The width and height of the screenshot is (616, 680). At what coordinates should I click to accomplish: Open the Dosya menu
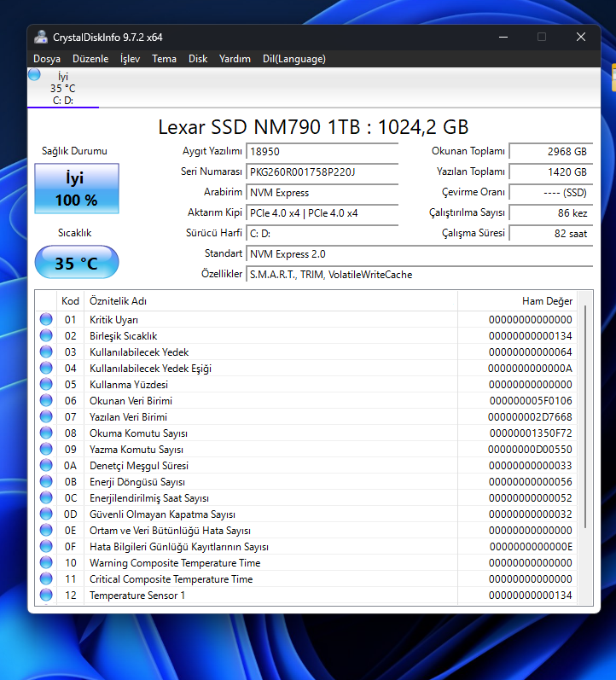pos(47,59)
